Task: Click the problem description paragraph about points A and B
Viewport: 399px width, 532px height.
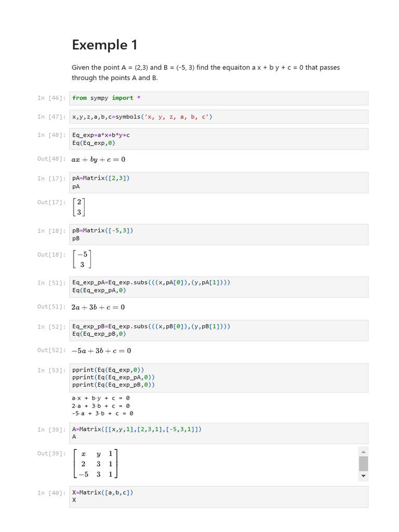Action: [206, 73]
